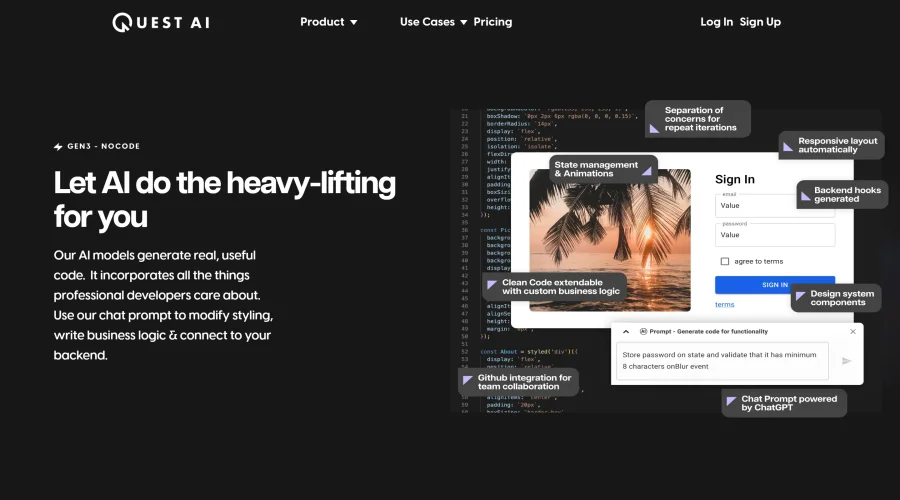This screenshot has height=500, width=900.
Task: Click the prompt text box about password validation
Action: click(722, 361)
